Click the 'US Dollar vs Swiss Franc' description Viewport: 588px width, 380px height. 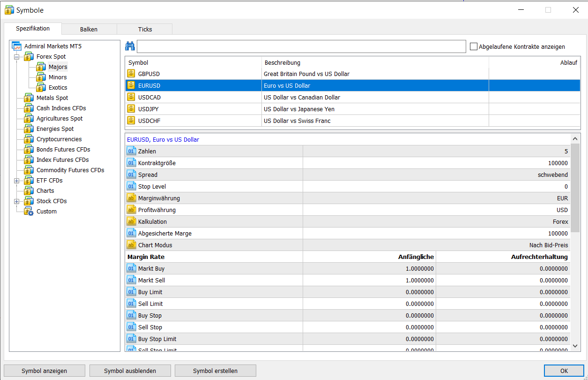[x=297, y=121]
